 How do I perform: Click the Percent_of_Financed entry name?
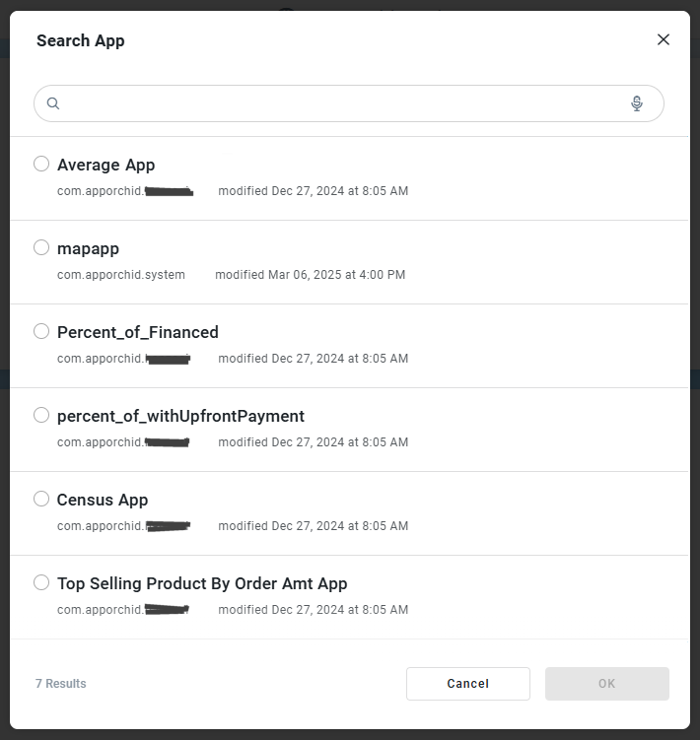tap(138, 332)
